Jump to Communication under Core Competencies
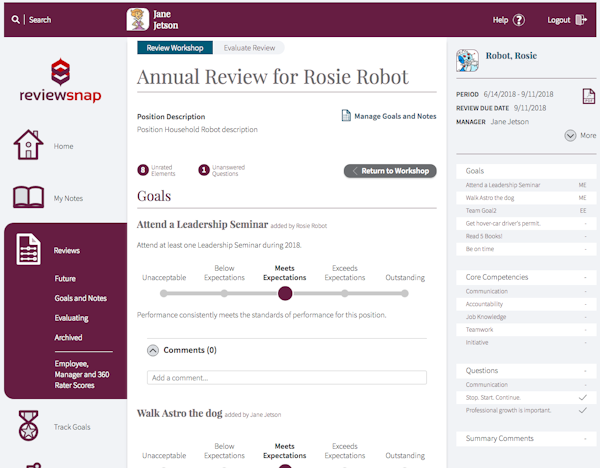Viewport: 600px width, 468px height. (526, 291)
